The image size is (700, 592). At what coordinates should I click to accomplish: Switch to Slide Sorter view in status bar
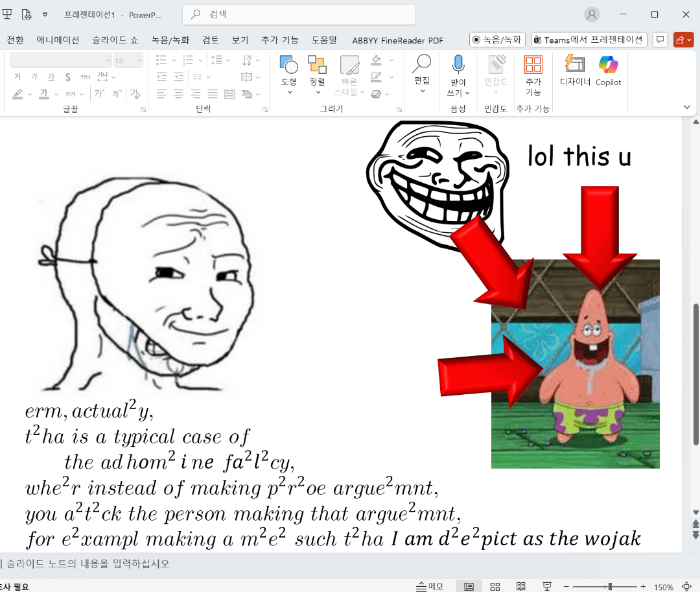495,587
